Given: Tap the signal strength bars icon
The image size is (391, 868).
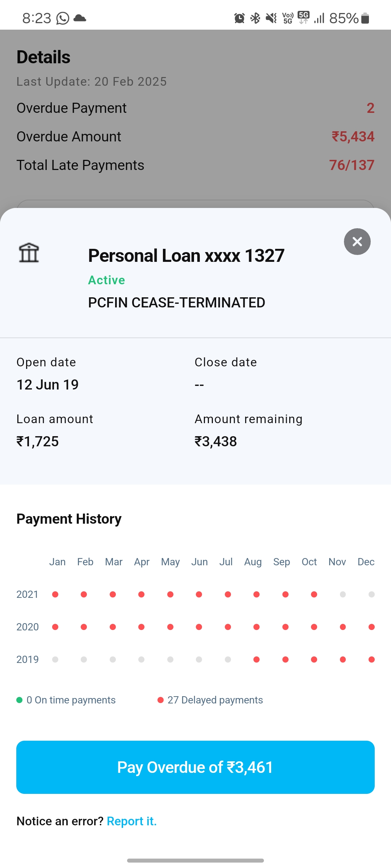Looking at the screenshot, I should (319, 18).
